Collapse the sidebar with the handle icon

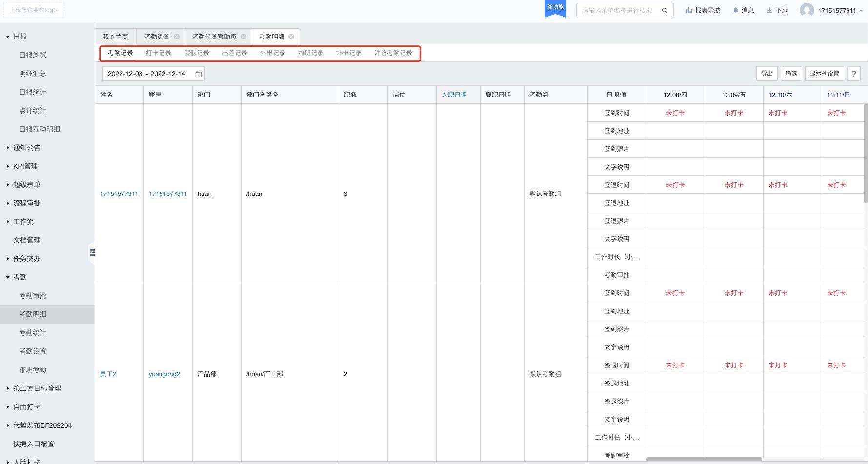coord(92,252)
